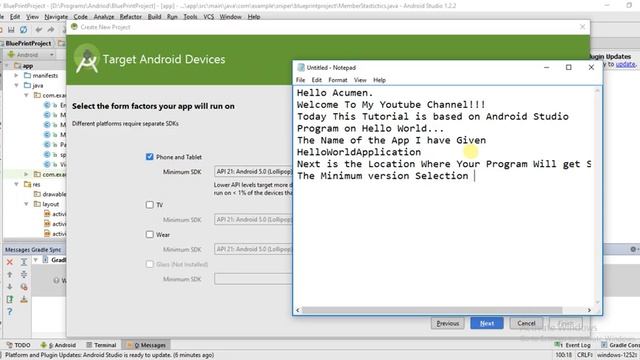Image resolution: width=640 pixels, height=360 pixels.
Task: Click the CRLF line separator status entry
Action: (x=584, y=355)
